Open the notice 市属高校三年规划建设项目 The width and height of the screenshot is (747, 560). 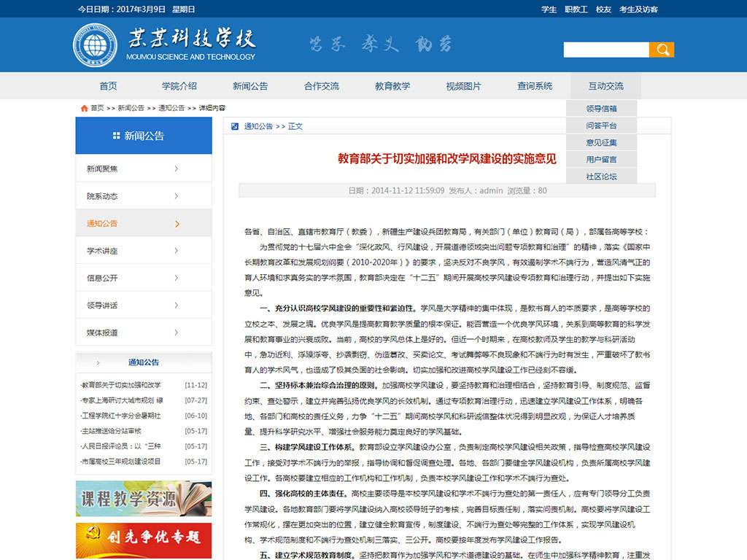click(x=121, y=462)
